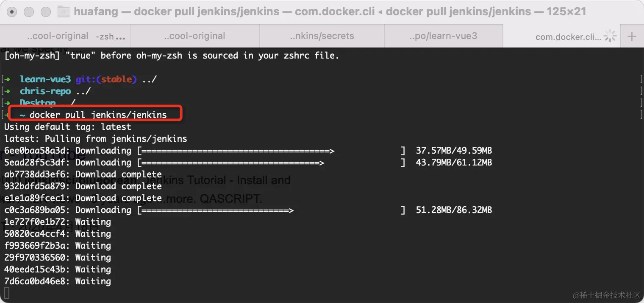Click the home folder proxy icon in the title bar
644x303 pixels.
point(64,11)
